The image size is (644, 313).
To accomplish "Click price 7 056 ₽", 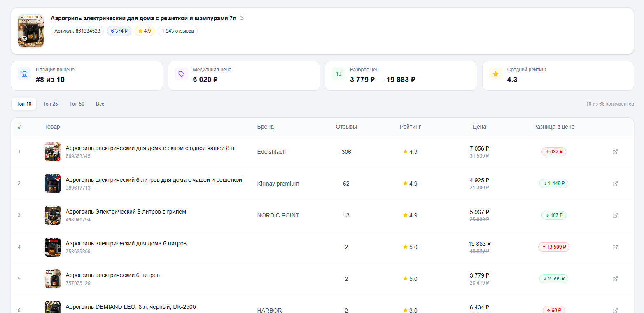I will click(479, 148).
